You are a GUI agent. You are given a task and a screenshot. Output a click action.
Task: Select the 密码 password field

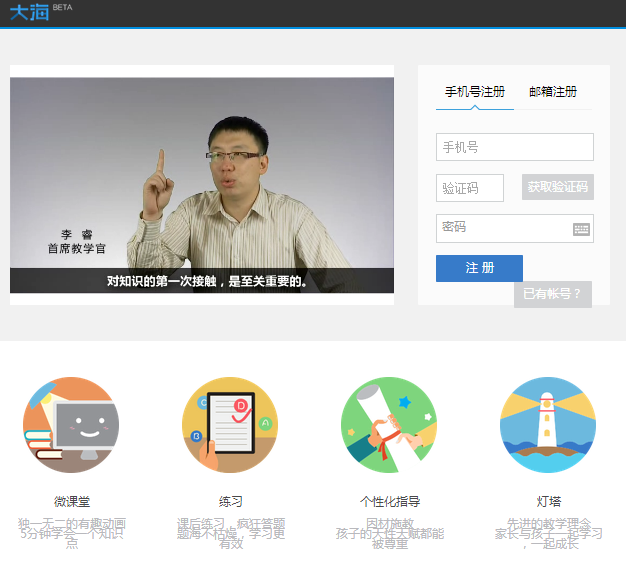(502, 228)
